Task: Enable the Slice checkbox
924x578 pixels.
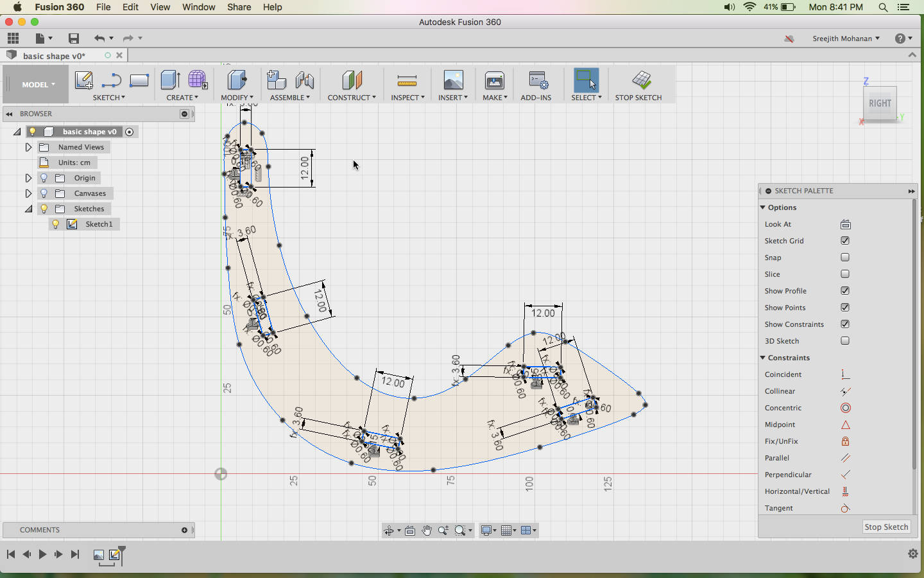Action: tap(845, 274)
